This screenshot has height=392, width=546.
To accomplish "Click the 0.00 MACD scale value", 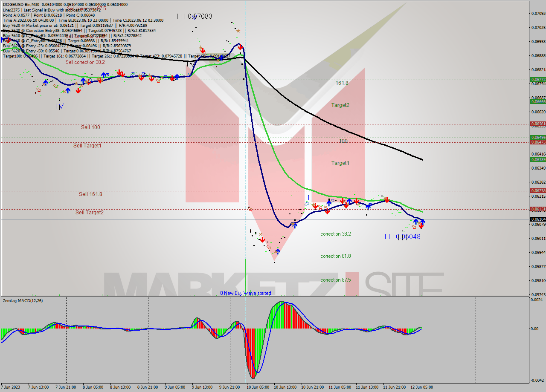I will pyautogui.click(x=535, y=329).
